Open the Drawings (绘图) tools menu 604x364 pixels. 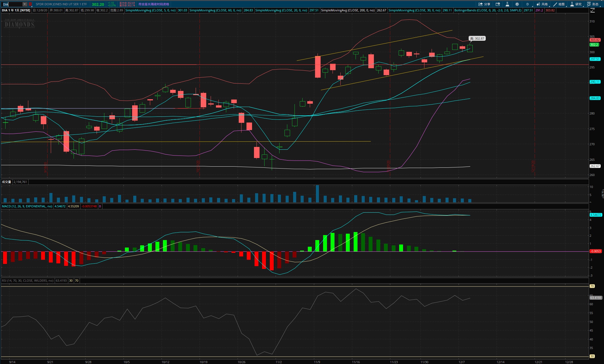[x=559, y=4]
